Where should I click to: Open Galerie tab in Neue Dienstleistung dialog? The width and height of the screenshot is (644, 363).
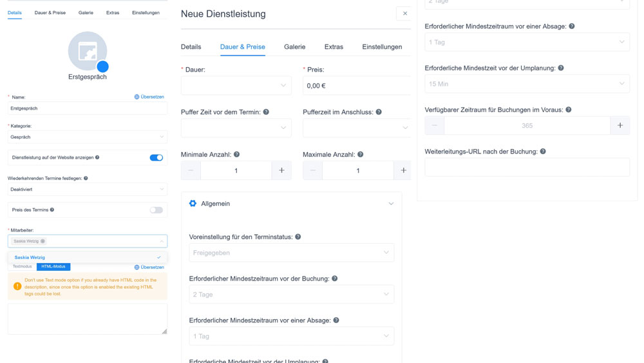tap(295, 47)
